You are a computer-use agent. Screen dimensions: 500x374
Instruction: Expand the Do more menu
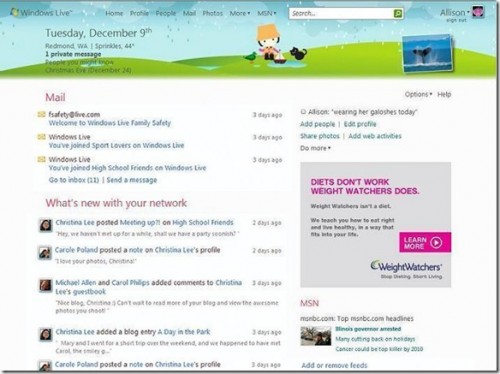[x=315, y=148]
